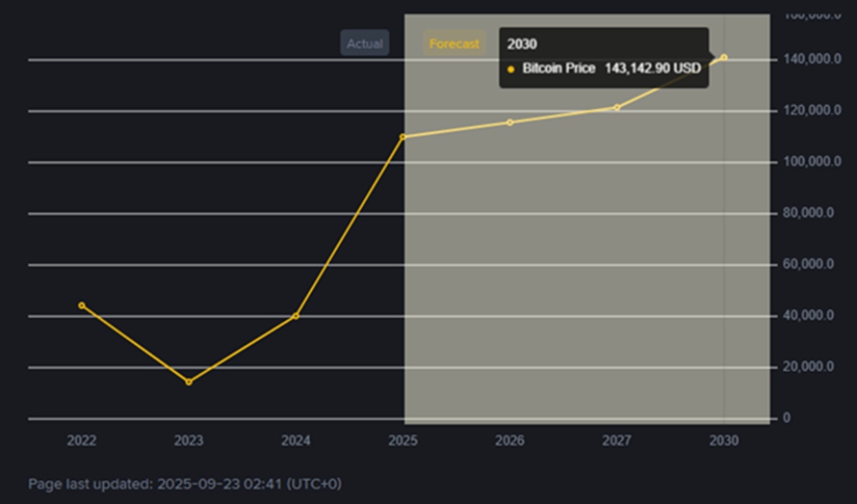
Task: Toggle the Actual legend series
Action: 364,44
